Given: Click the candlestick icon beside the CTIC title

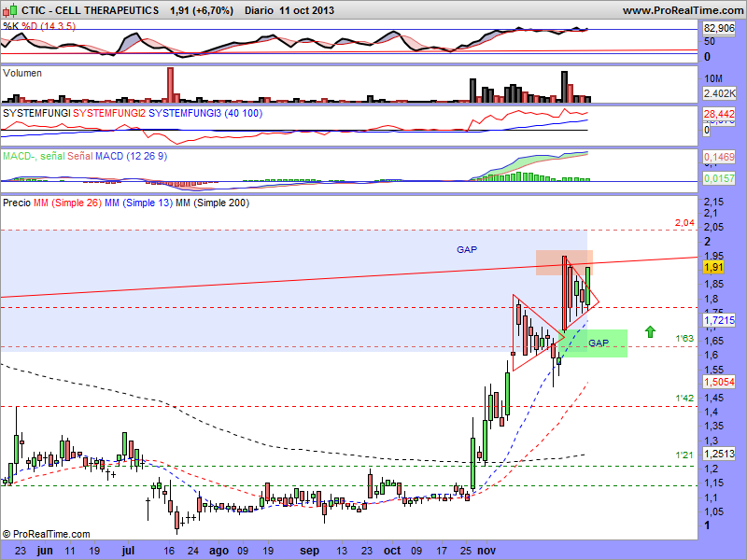Looking at the screenshot, I should coord(10,10).
